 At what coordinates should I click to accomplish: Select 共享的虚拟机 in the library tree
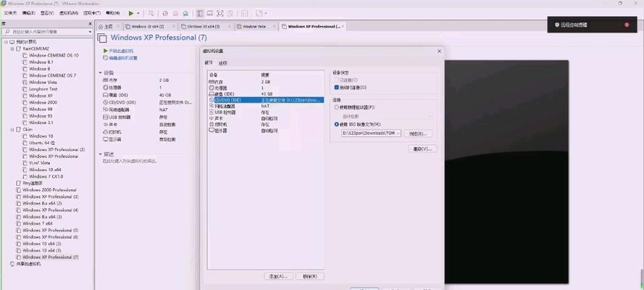pyautogui.click(x=28, y=264)
